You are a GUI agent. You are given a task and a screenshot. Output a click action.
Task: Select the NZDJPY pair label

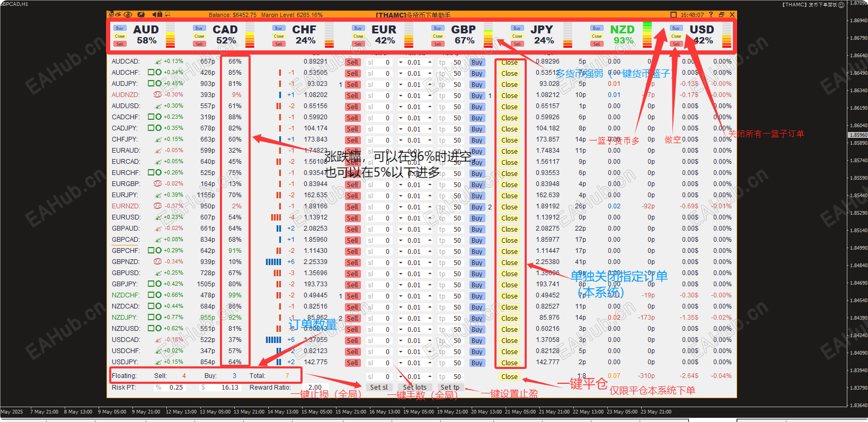pyautogui.click(x=125, y=318)
